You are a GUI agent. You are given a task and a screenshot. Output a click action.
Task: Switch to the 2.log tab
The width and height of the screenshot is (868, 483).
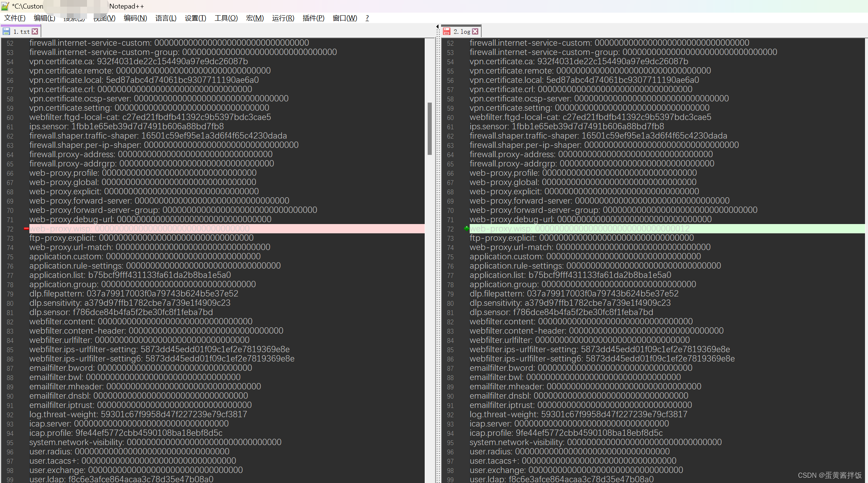[x=461, y=32]
